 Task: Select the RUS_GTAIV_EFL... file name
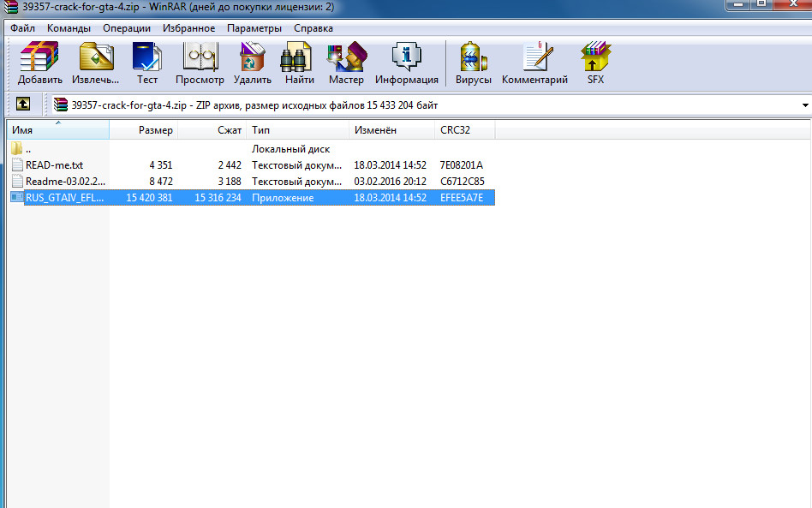click(65, 198)
